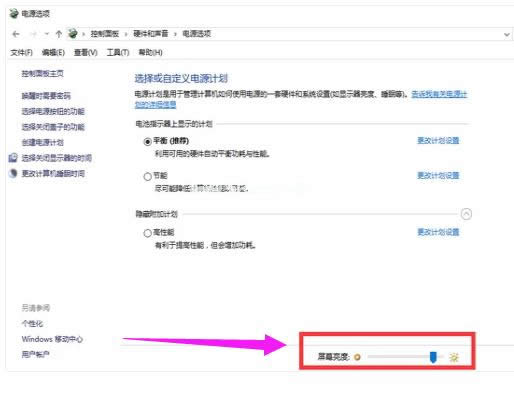Click the low brightness sun icon
Screen dimensions: 514x396
[x=357, y=357]
